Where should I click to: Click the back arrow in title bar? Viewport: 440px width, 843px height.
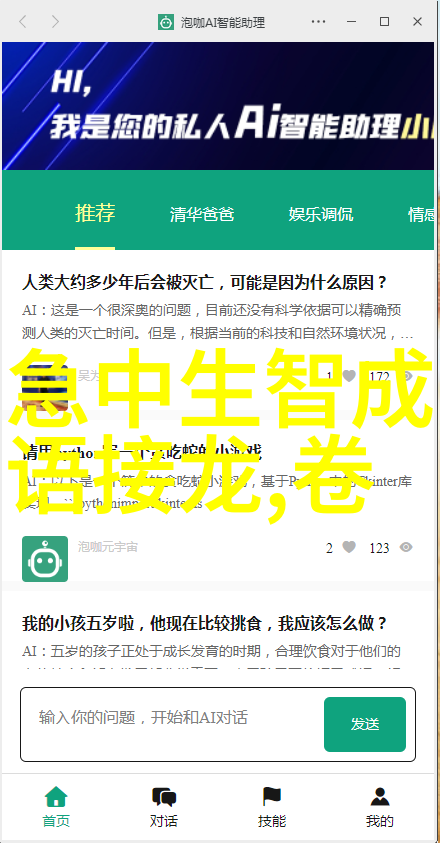22,22
